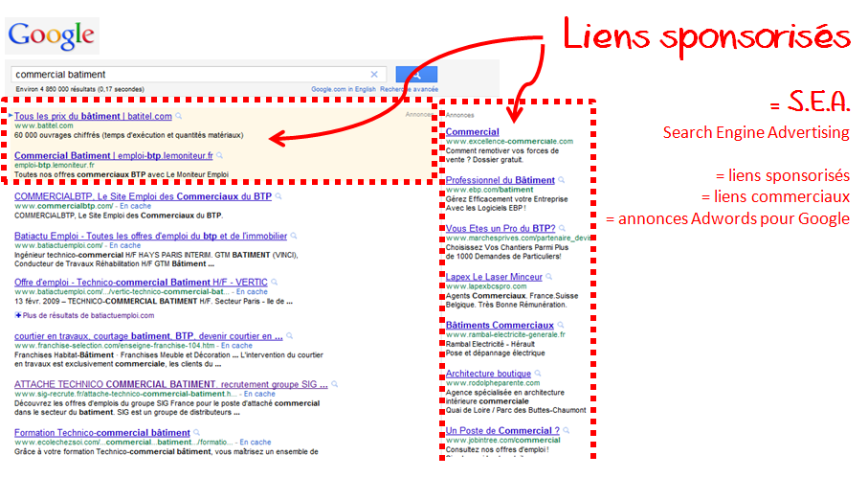Click results count 'Environ 4 860 000 résultats'
868x478 pixels.
(79, 89)
